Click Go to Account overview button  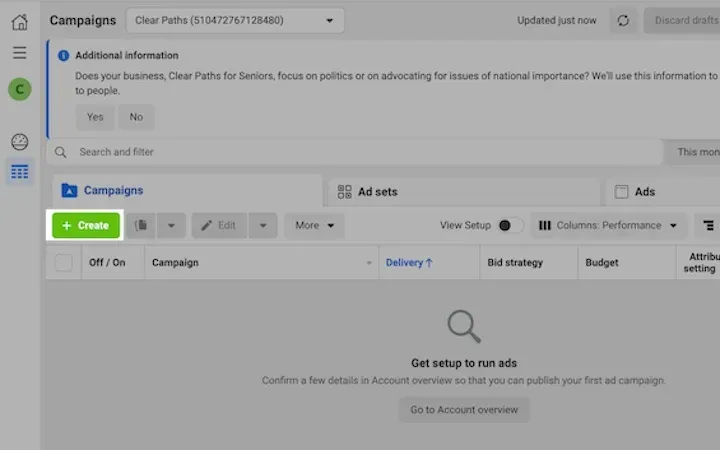click(x=464, y=410)
